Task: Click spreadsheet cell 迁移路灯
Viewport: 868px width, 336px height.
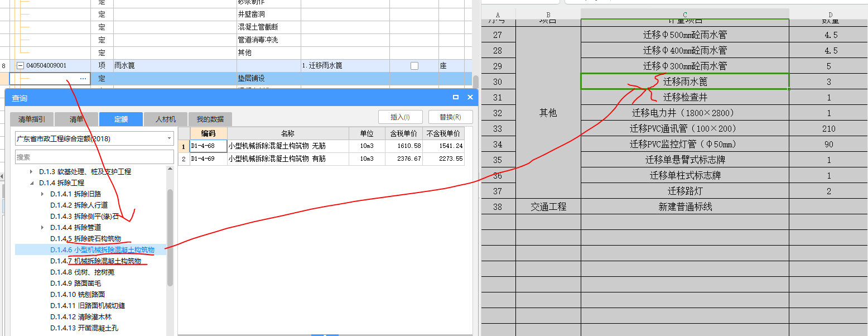Action: [685, 191]
